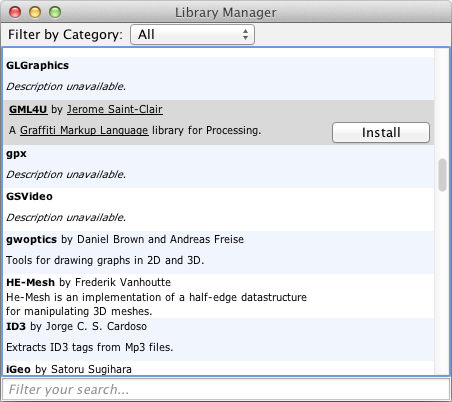Click the GML4U library name link
Image resolution: width=452 pixels, height=402 pixels.
pos(28,109)
